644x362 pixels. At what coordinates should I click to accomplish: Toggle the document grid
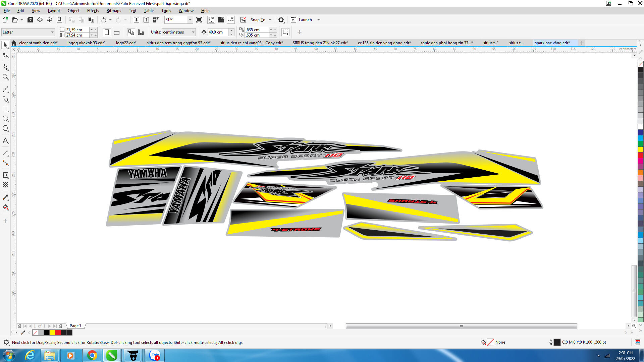coord(221,20)
